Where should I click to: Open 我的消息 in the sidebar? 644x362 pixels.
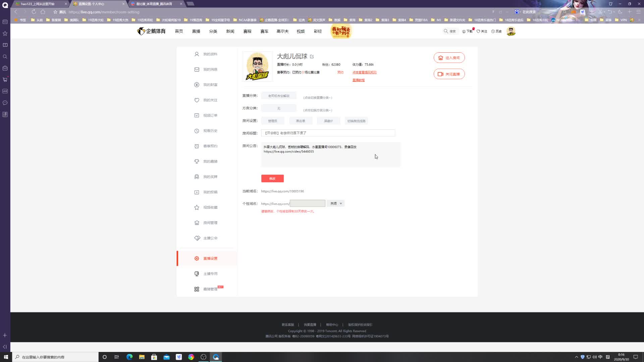pyautogui.click(x=210, y=70)
